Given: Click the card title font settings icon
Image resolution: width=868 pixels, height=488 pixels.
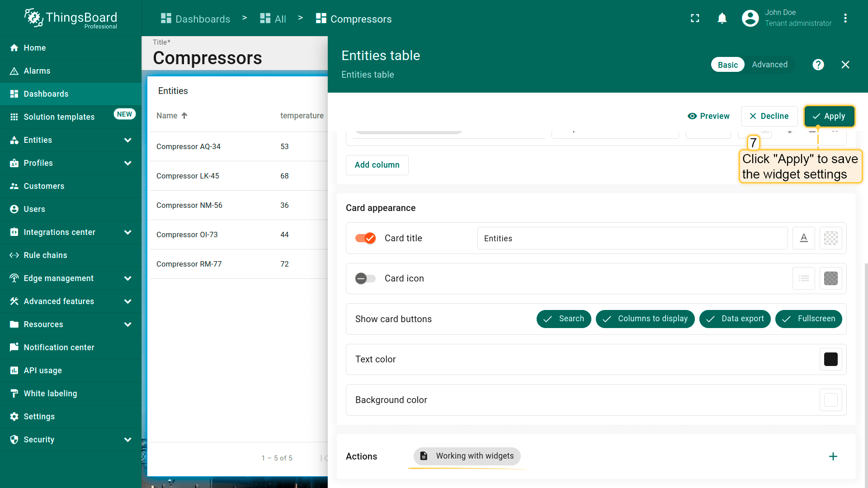Looking at the screenshot, I should click(x=803, y=238).
